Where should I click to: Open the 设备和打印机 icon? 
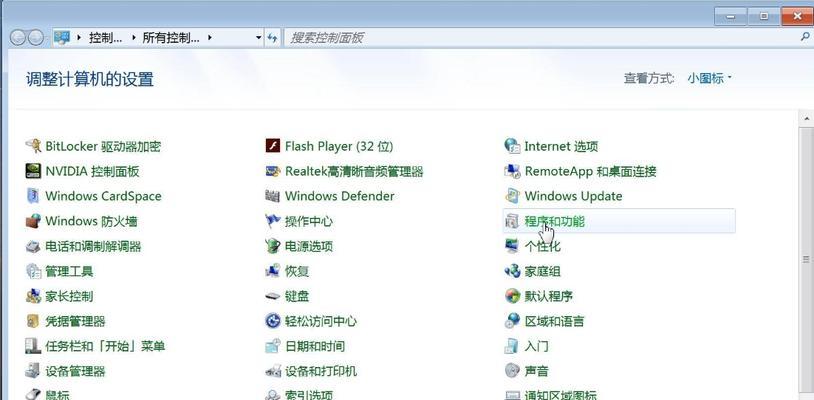[x=273, y=371]
